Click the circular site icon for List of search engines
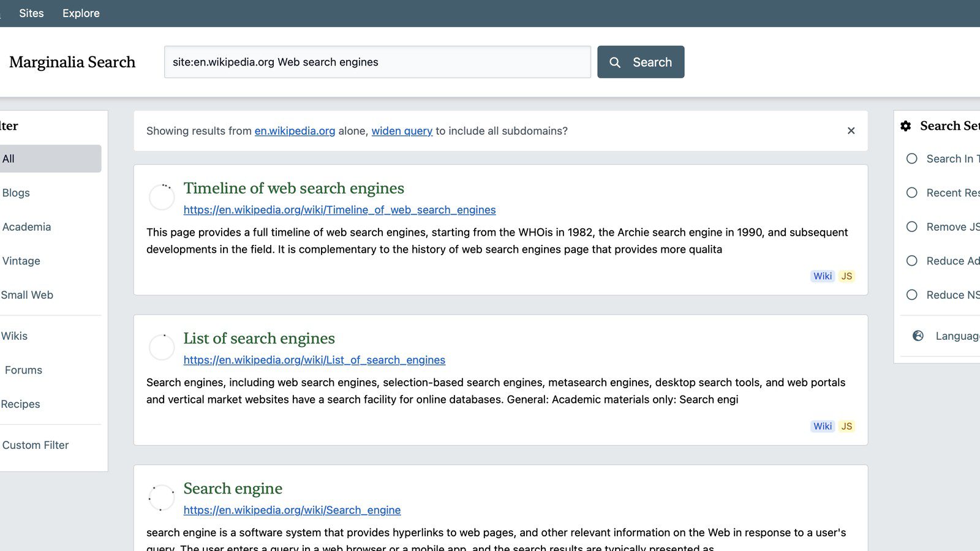Image resolution: width=980 pixels, height=551 pixels. click(162, 347)
